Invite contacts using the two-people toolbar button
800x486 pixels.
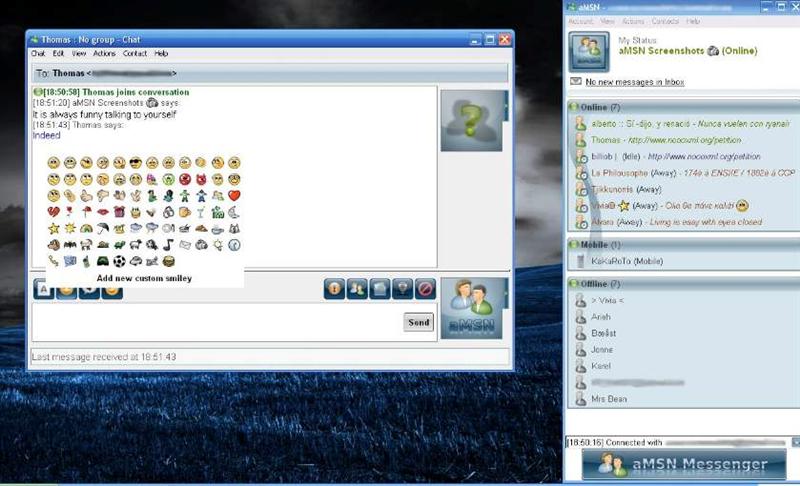[x=357, y=289]
